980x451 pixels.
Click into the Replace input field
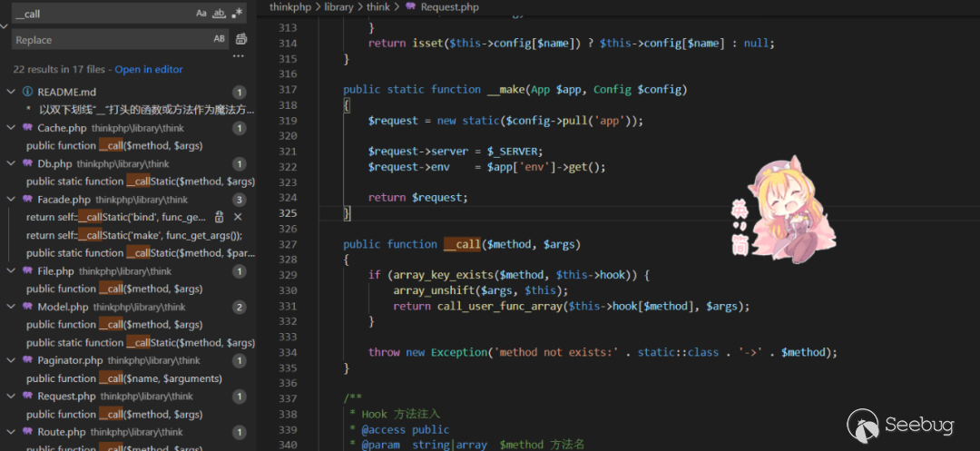(x=109, y=40)
